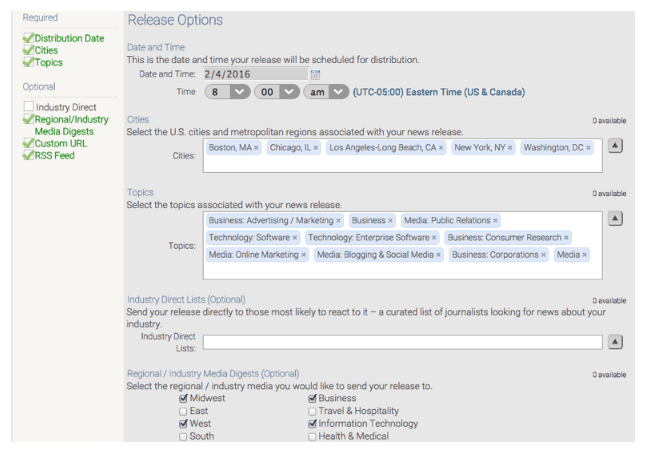This screenshot has height=453, width=648.
Task: Click the up-arrow button beside Cities
Action: point(615,146)
